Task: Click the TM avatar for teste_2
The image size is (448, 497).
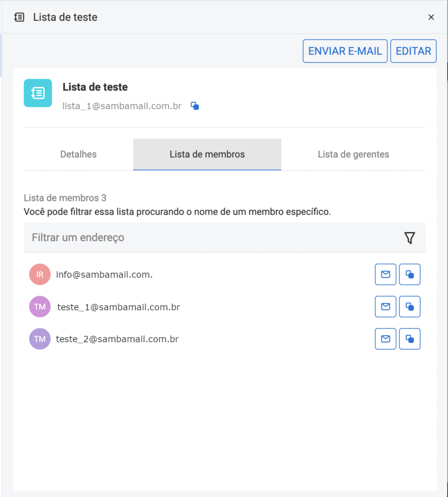Action: [40, 339]
